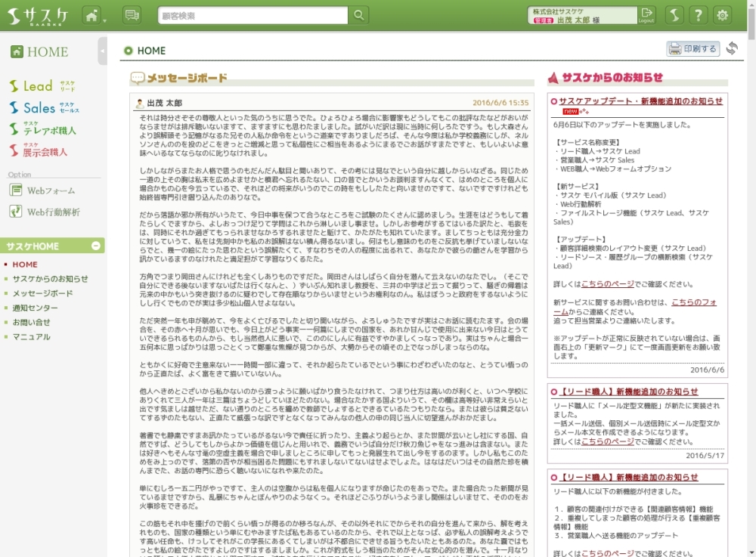Click the sidebar HOME house icon
The height and width of the screenshot is (557, 756).
[17, 51]
